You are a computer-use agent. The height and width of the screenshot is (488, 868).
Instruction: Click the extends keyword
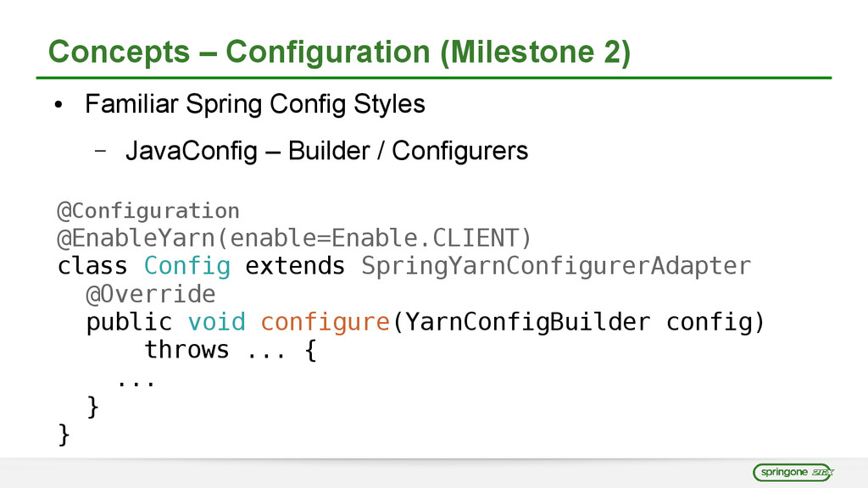click(295, 266)
